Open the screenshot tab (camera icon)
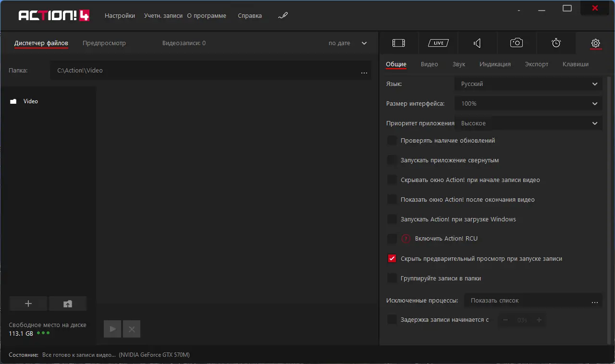Screen dimensions: 615x364 (517, 43)
